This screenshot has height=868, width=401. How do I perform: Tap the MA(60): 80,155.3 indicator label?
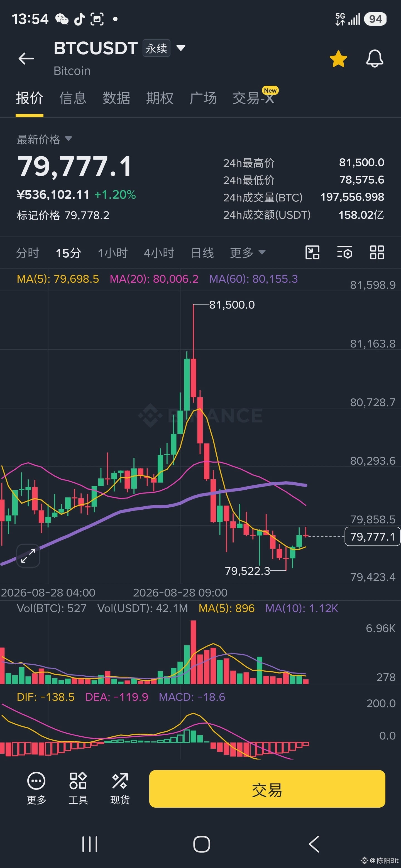coord(253,279)
